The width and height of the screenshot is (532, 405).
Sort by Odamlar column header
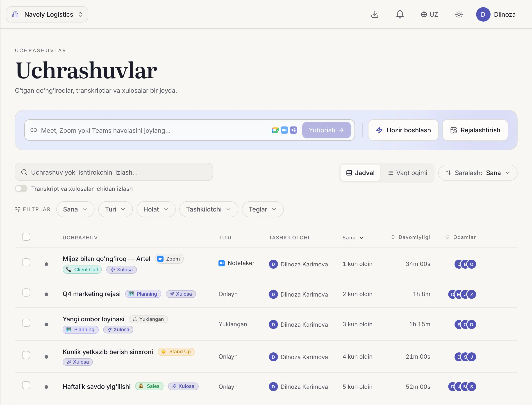(x=461, y=237)
